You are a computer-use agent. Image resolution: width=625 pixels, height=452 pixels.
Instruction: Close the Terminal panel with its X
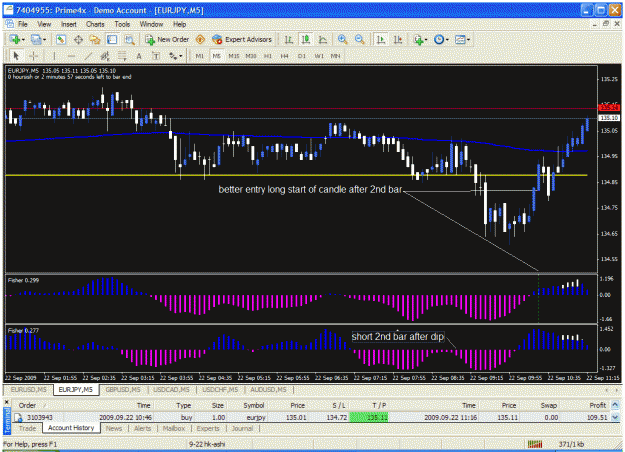7,401
